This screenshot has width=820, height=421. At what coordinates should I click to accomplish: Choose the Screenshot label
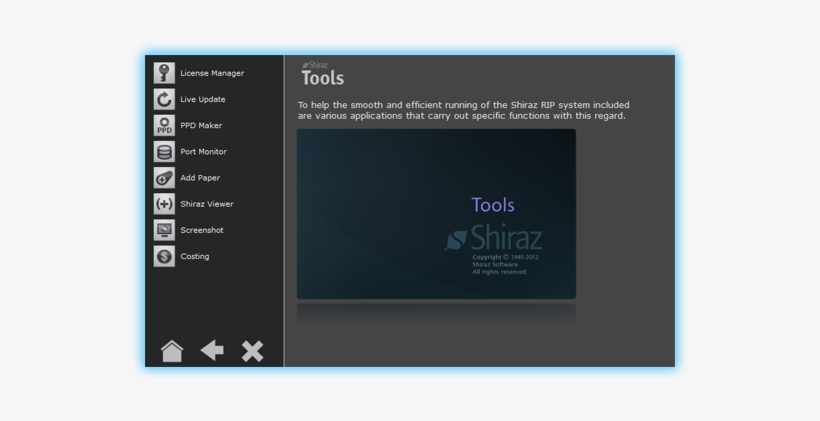pos(202,230)
